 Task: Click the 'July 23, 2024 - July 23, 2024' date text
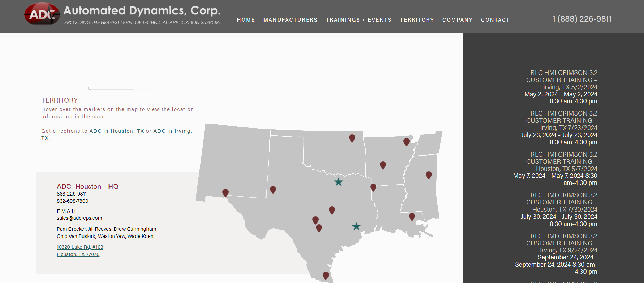(559, 135)
